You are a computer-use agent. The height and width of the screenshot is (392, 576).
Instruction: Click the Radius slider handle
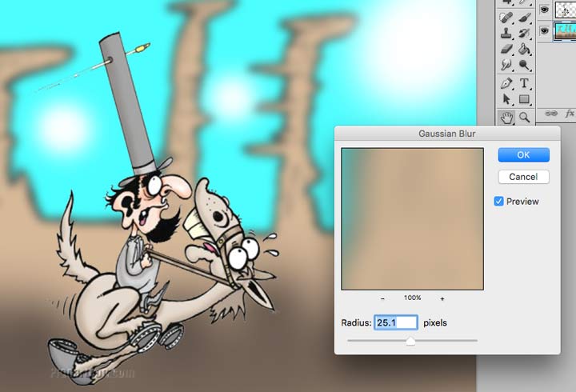[x=410, y=342]
